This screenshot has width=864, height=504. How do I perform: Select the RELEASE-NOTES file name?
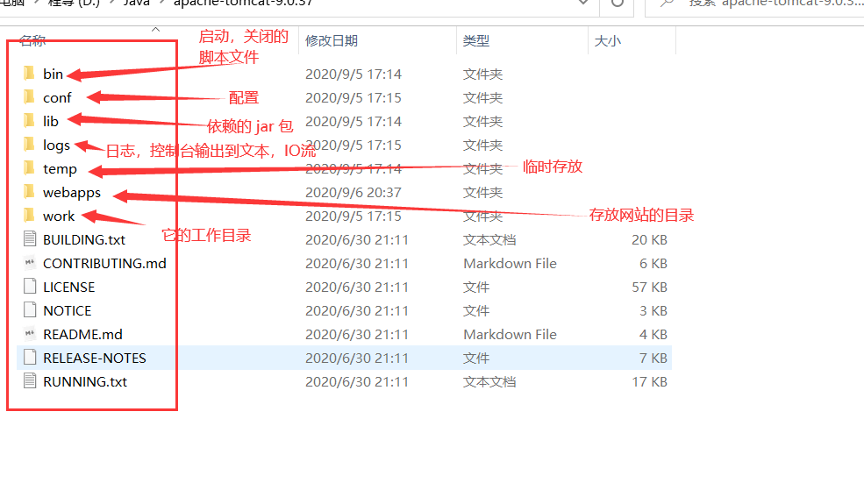95,358
